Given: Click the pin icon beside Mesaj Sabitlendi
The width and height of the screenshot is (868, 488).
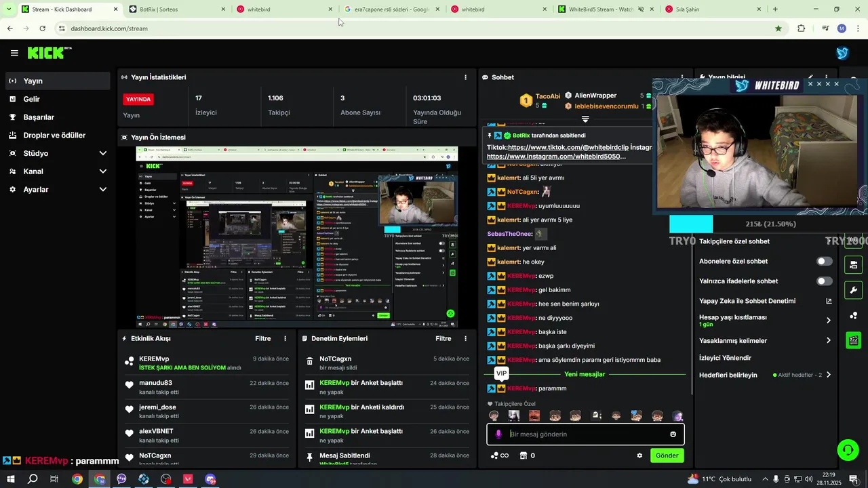Looking at the screenshot, I should [310, 457].
